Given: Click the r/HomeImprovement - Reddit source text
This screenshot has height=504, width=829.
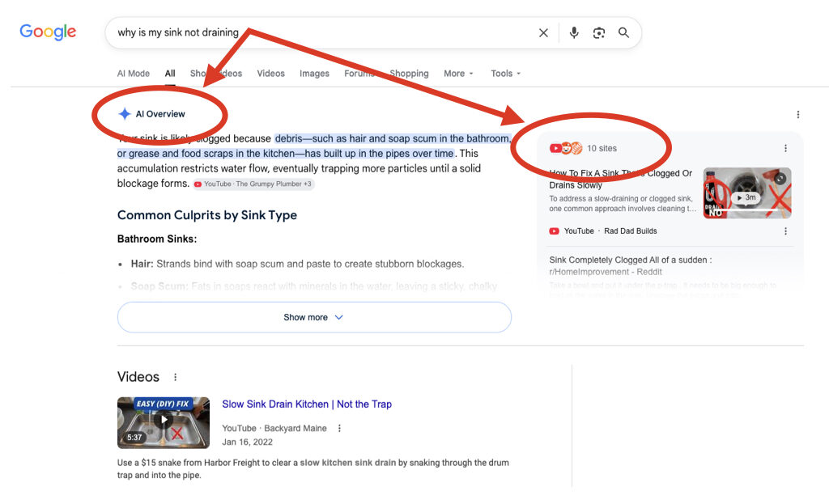Looking at the screenshot, I should (x=606, y=272).
